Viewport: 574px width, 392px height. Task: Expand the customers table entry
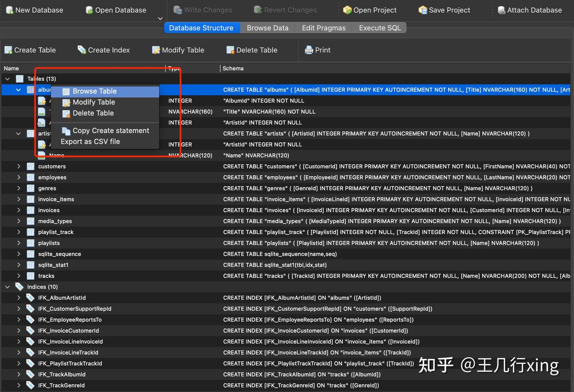click(x=19, y=166)
